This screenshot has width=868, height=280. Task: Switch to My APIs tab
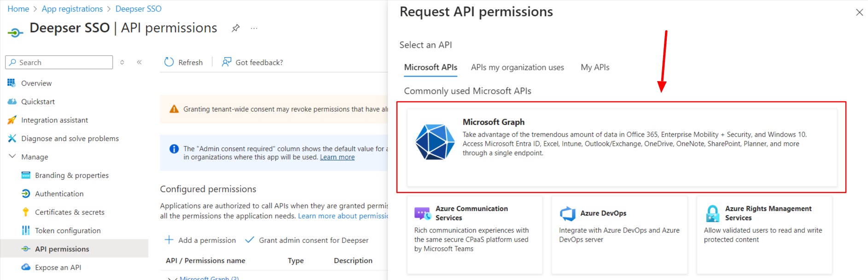(x=595, y=67)
